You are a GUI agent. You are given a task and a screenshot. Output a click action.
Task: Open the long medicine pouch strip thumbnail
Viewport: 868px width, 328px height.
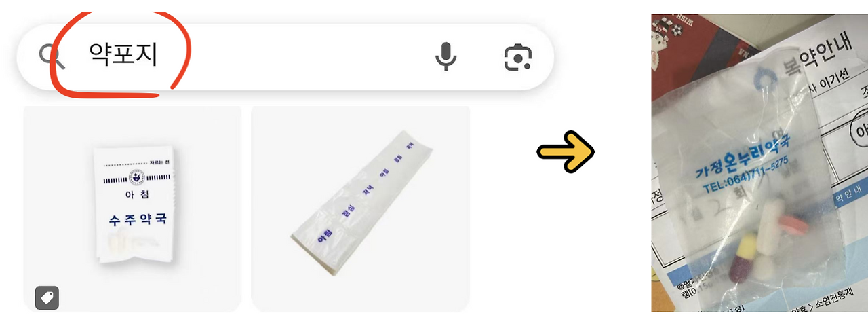360,209
